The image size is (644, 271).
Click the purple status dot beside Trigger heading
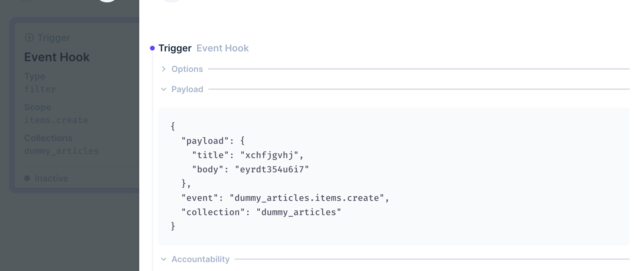click(x=153, y=48)
